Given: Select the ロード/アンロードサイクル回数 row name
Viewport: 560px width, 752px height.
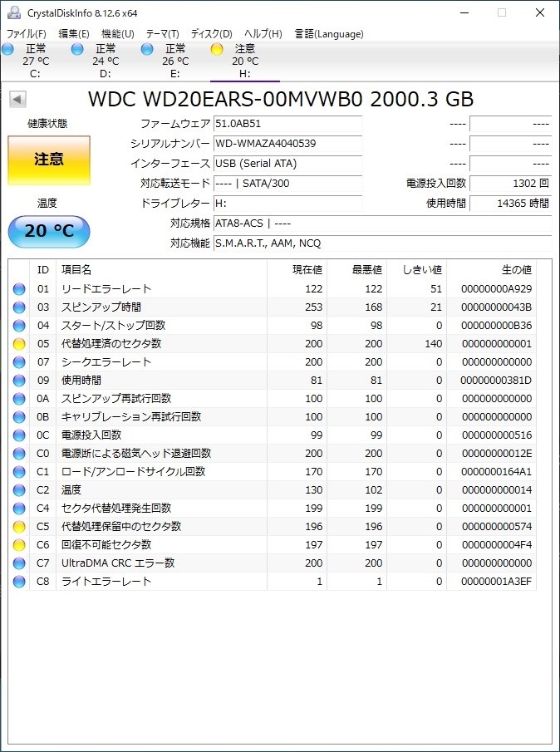Looking at the screenshot, I should 133,471.
